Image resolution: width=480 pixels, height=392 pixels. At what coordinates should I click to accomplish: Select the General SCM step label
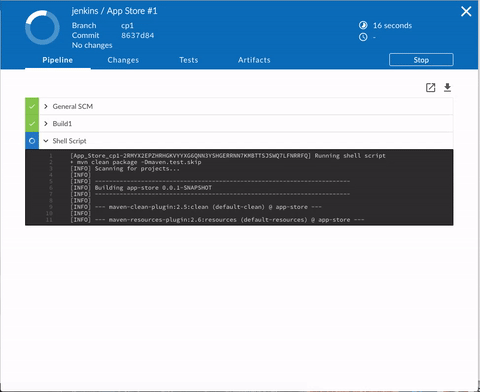click(73, 106)
